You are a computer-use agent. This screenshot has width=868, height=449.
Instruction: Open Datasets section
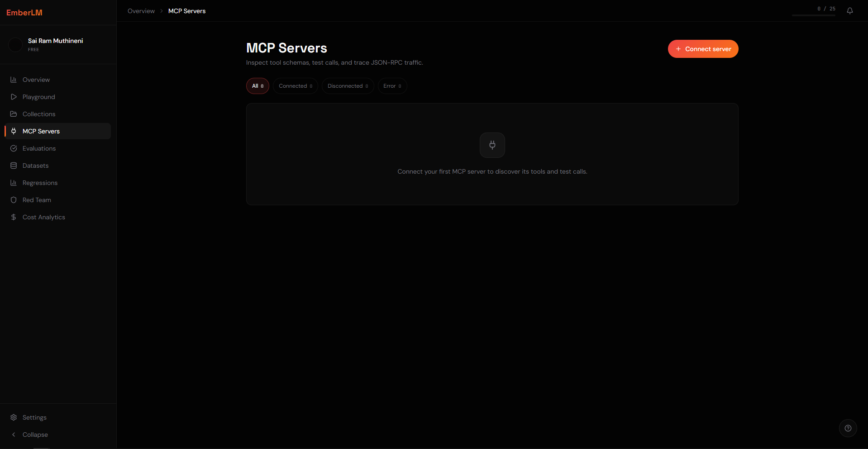pyautogui.click(x=58, y=165)
